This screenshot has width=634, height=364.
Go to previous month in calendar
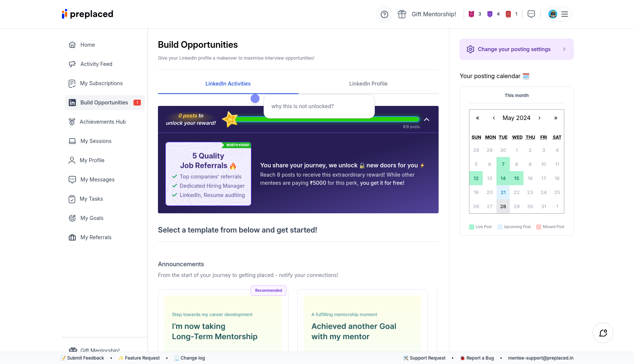493,118
